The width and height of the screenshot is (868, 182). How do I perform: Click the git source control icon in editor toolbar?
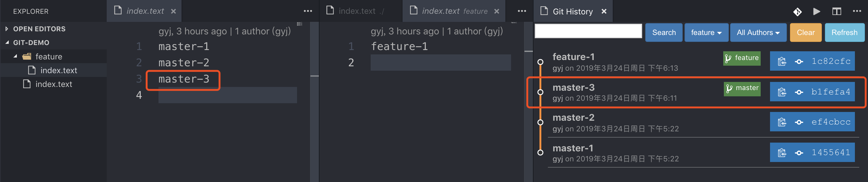797,12
